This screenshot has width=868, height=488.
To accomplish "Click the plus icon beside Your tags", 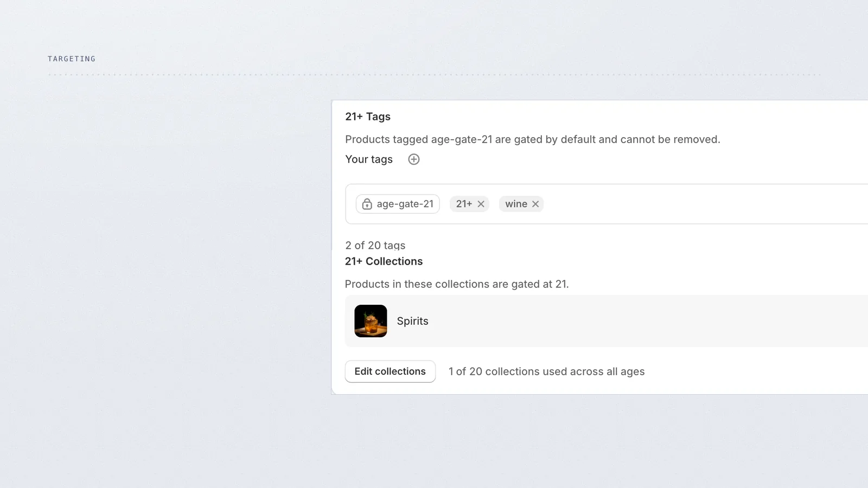I will click(x=414, y=159).
